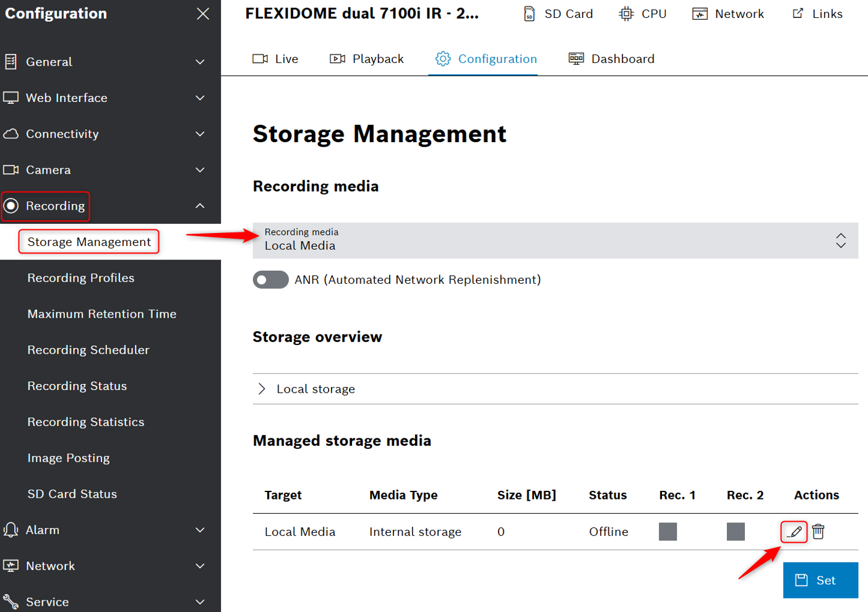This screenshot has width=868, height=612.
Task: Expand the Alarm sidebar section
Action: click(x=104, y=530)
